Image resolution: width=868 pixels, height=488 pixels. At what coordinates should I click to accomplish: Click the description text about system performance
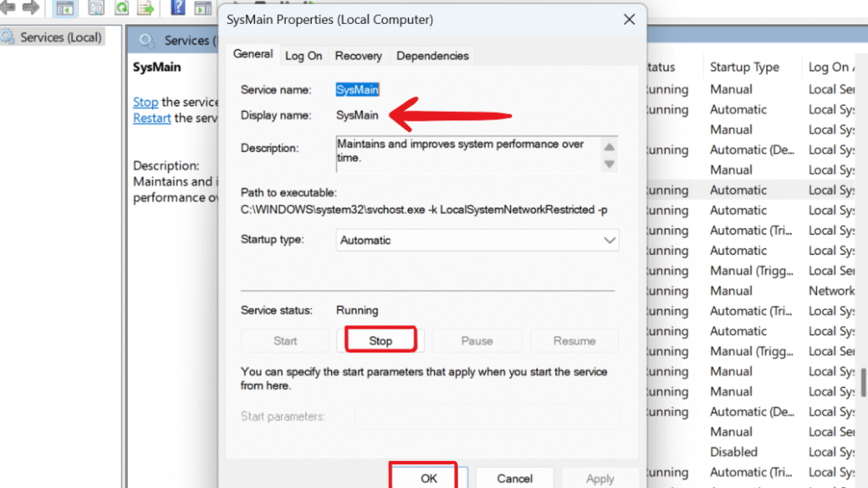[x=460, y=151]
